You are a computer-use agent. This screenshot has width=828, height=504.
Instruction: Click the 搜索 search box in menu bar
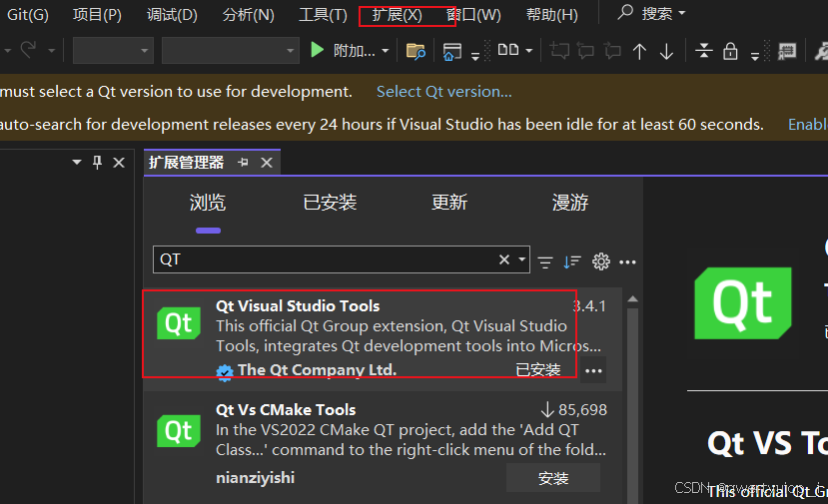point(651,13)
